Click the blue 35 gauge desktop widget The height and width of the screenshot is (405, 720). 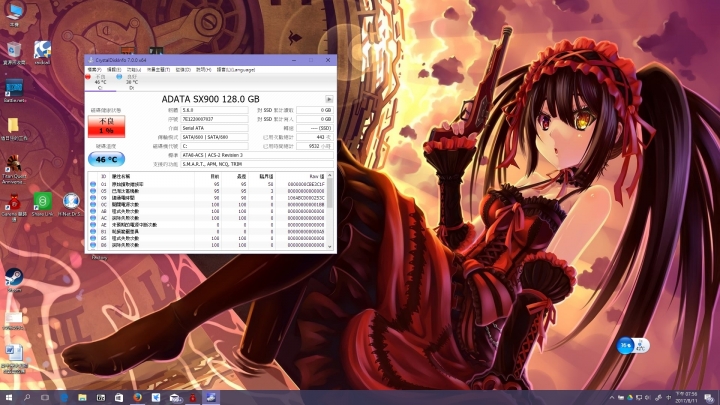(x=625, y=345)
